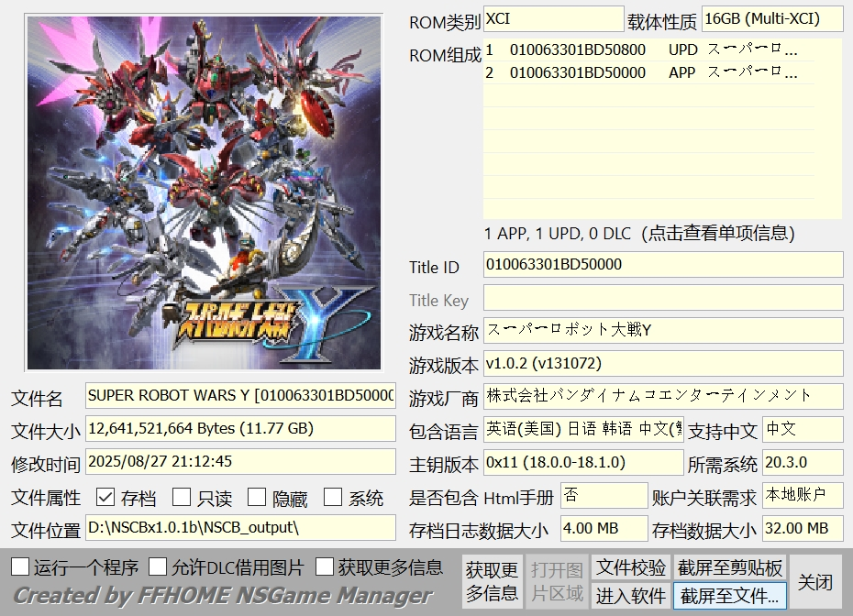Select UPD row 010063301BD50800 in ROM list
Screen dimensions: 853x616
648,49
